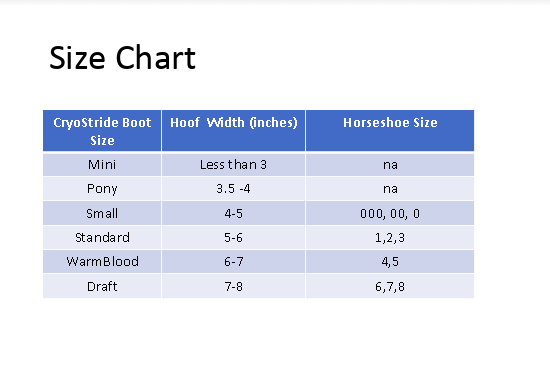Click the Size Chart title text
This screenshot has width=550, height=376.
point(122,58)
